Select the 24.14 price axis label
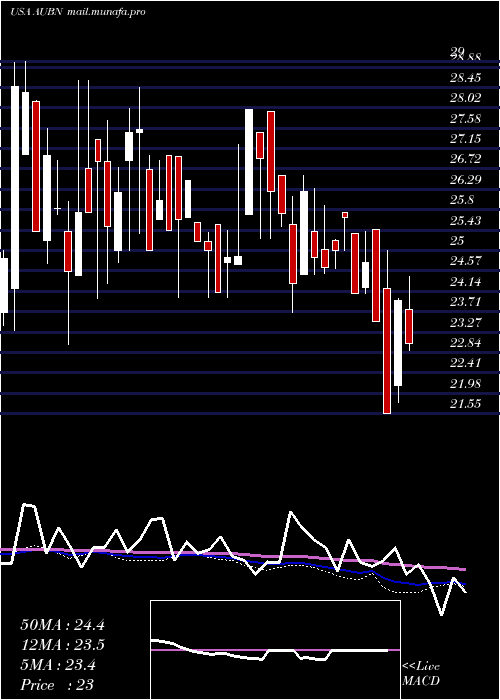 click(466, 282)
